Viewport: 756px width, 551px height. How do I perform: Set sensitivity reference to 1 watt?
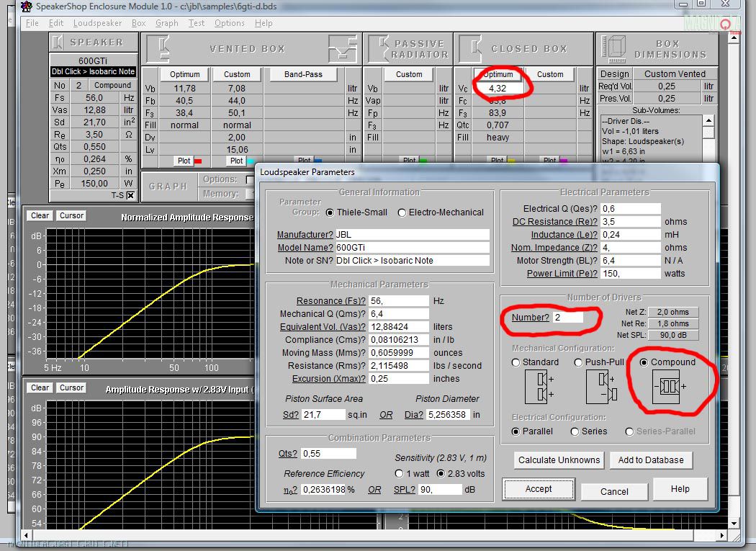pyautogui.click(x=399, y=474)
